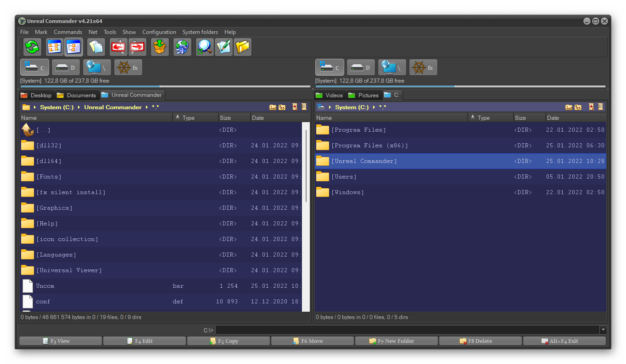The width and height of the screenshot is (626, 364).
Task: Expand arrow after Unreal Commander in left path
Action: (146, 107)
